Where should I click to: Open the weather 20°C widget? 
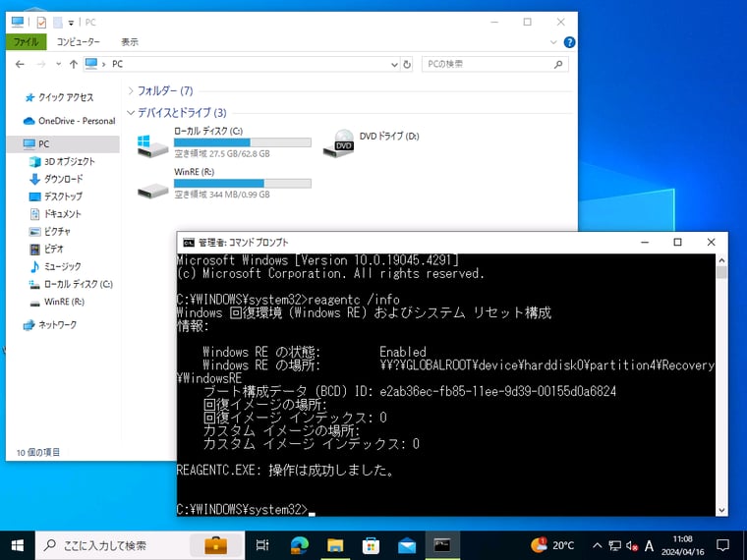pyautogui.click(x=552, y=545)
